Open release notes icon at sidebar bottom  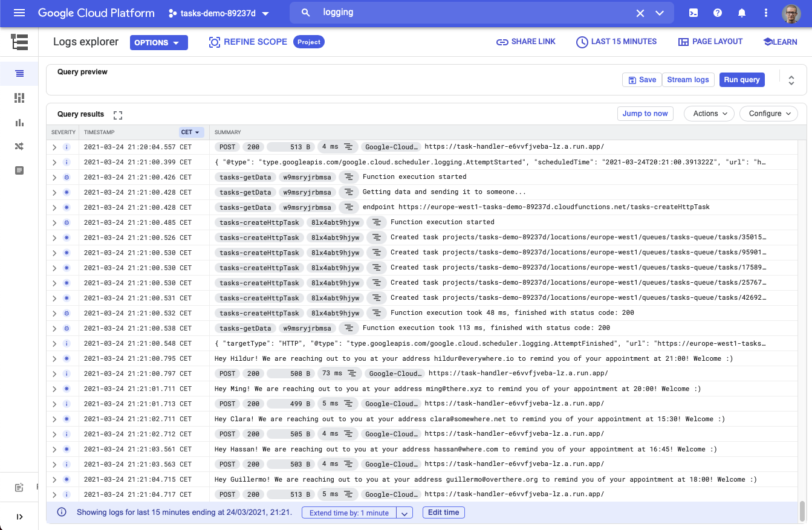tap(19, 487)
